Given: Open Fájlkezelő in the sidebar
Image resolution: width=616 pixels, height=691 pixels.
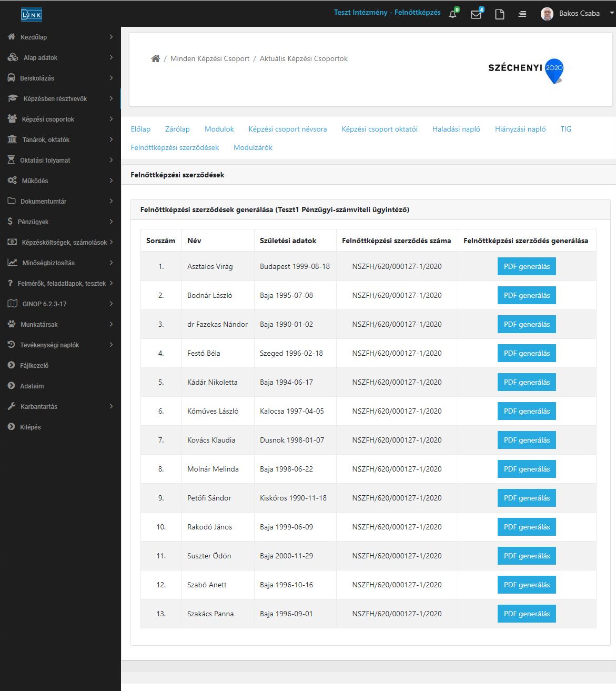Looking at the screenshot, I should tap(34, 365).
